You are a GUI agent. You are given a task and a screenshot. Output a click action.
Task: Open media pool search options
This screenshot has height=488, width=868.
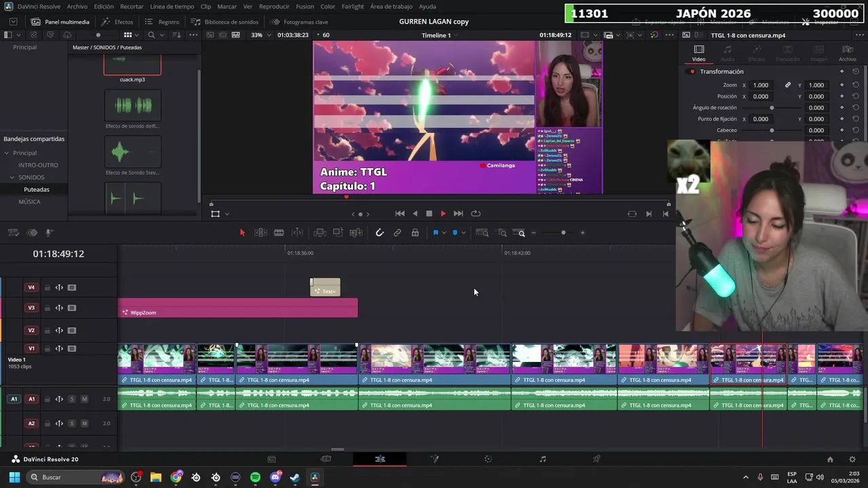pyautogui.click(x=161, y=35)
